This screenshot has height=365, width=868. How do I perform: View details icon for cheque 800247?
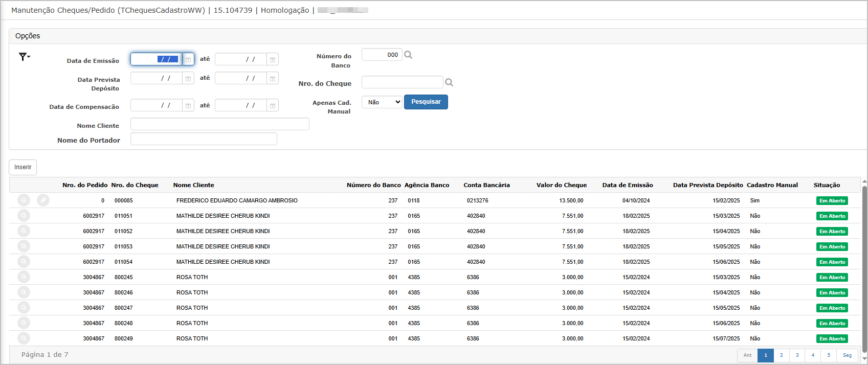pyautogui.click(x=24, y=308)
